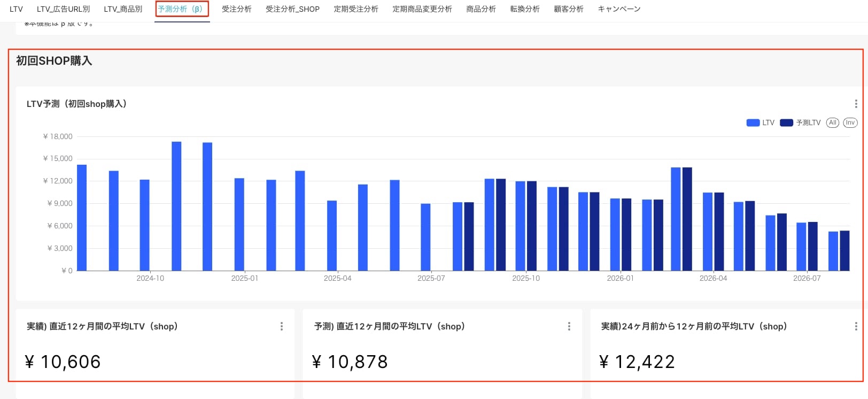Switch to LTV_広告URL別 tab
This screenshot has width=868, height=399.
[x=63, y=9]
